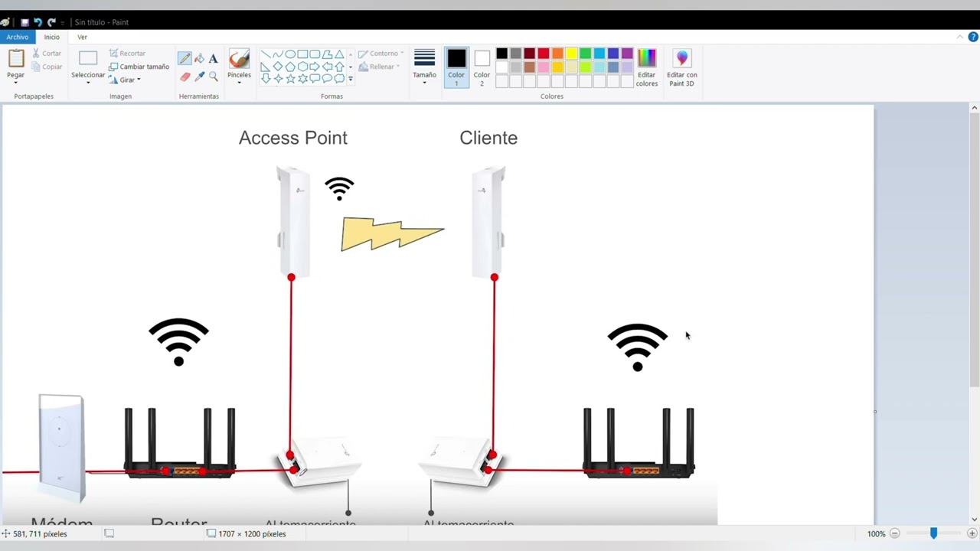The image size is (980, 551).
Task: Select the Text tool
Action: 213,58
